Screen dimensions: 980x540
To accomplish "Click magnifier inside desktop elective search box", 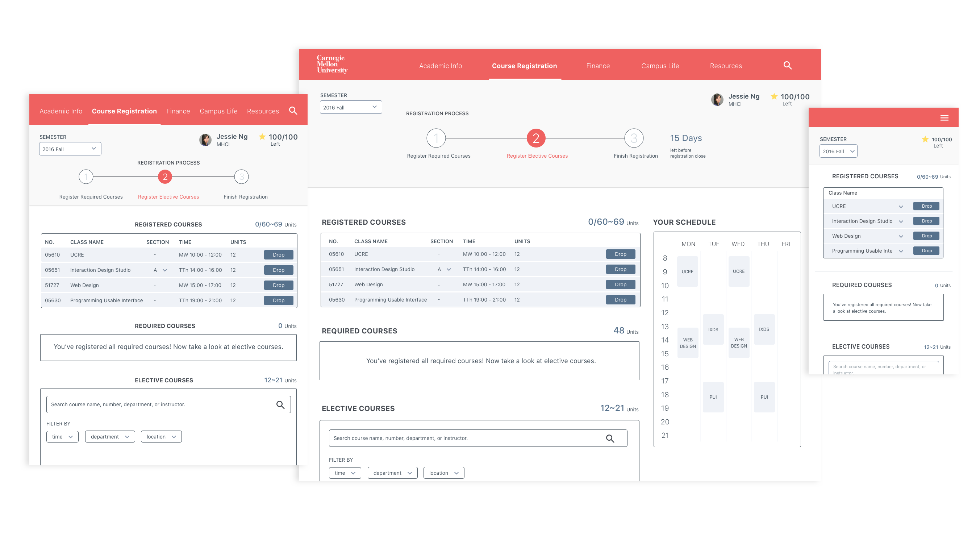I will click(x=609, y=439).
